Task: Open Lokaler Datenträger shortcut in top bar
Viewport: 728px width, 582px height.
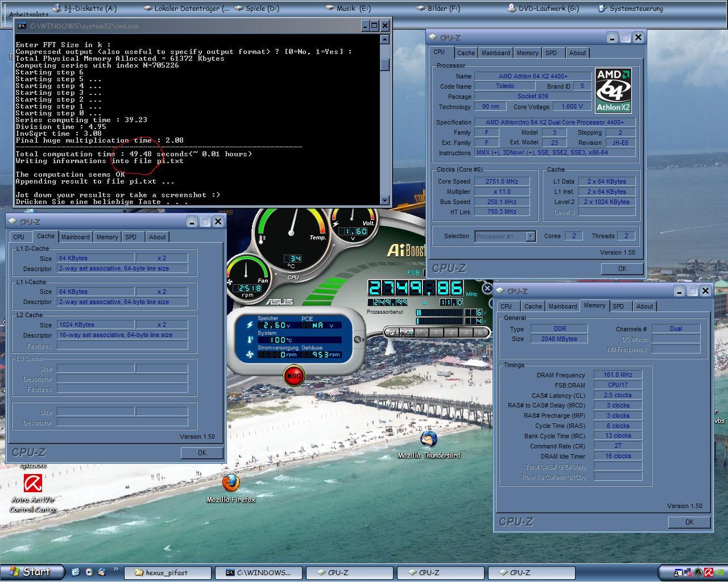Action: [187, 9]
